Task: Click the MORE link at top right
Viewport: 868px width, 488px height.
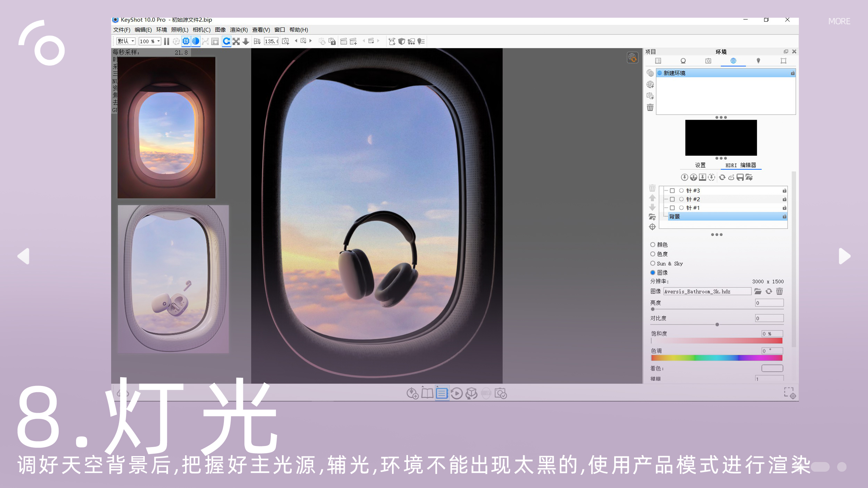Action: click(839, 21)
